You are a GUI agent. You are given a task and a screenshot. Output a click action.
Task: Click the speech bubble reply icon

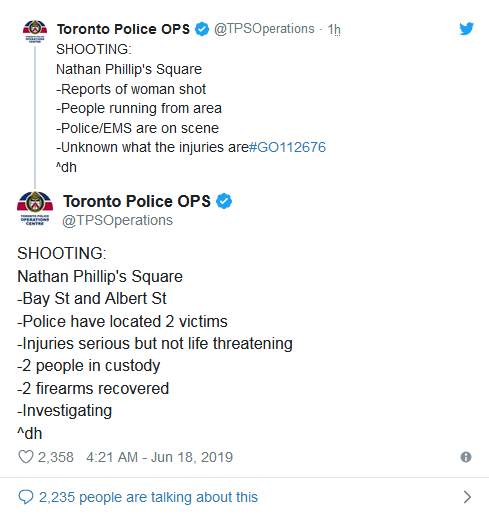tap(26, 497)
